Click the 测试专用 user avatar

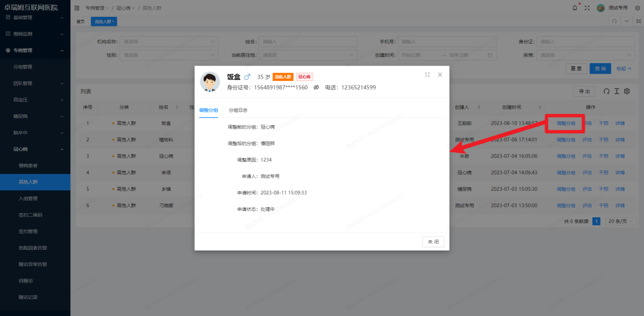point(601,8)
